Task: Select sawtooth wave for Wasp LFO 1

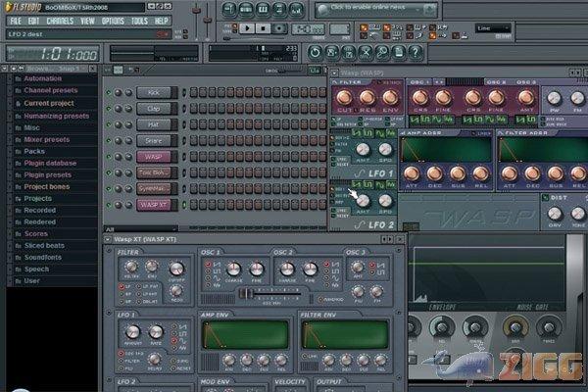Action: click(x=357, y=133)
